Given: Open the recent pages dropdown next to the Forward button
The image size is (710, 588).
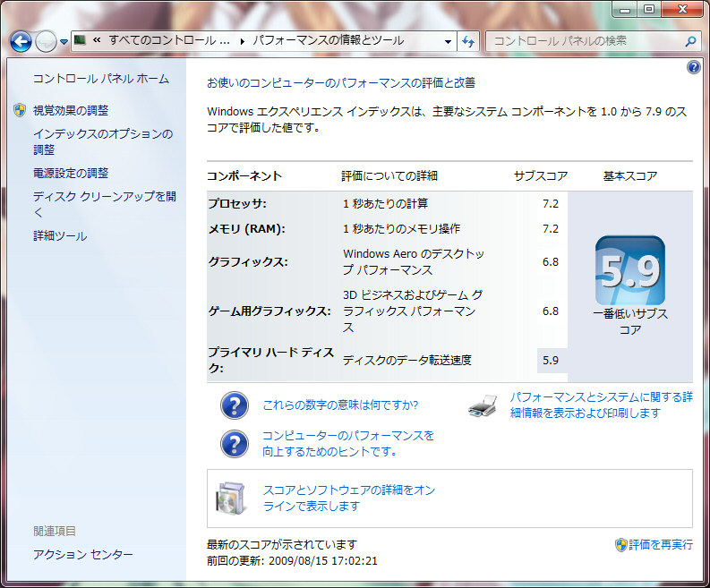Looking at the screenshot, I should tap(64, 42).
